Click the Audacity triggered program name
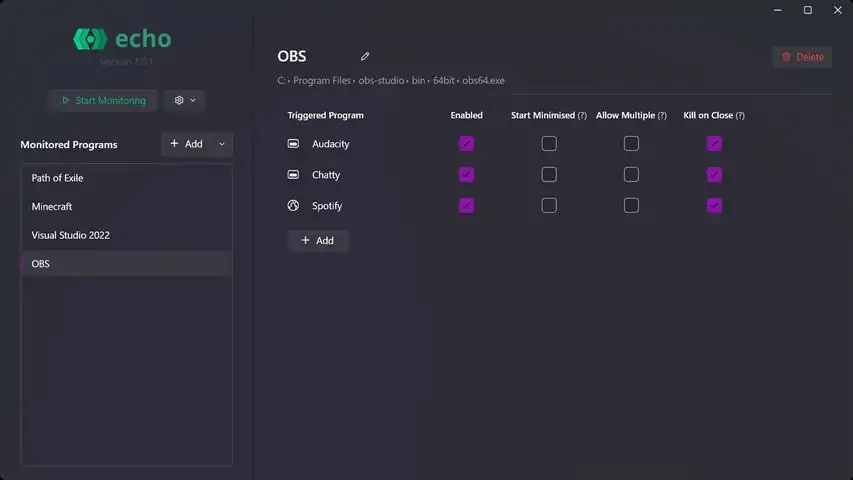Viewport: 853px width, 480px height. pyautogui.click(x=331, y=144)
